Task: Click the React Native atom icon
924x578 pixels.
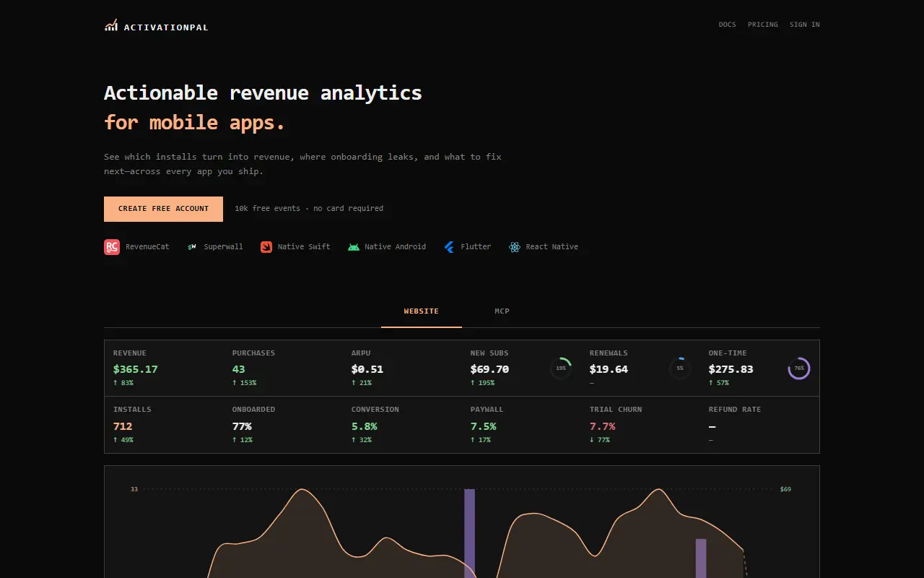Action: 514,247
